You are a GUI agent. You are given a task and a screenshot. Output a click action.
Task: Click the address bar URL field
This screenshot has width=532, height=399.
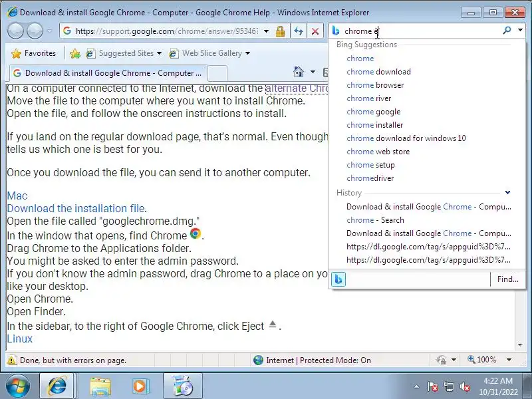pyautogui.click(x=166, y=31)
